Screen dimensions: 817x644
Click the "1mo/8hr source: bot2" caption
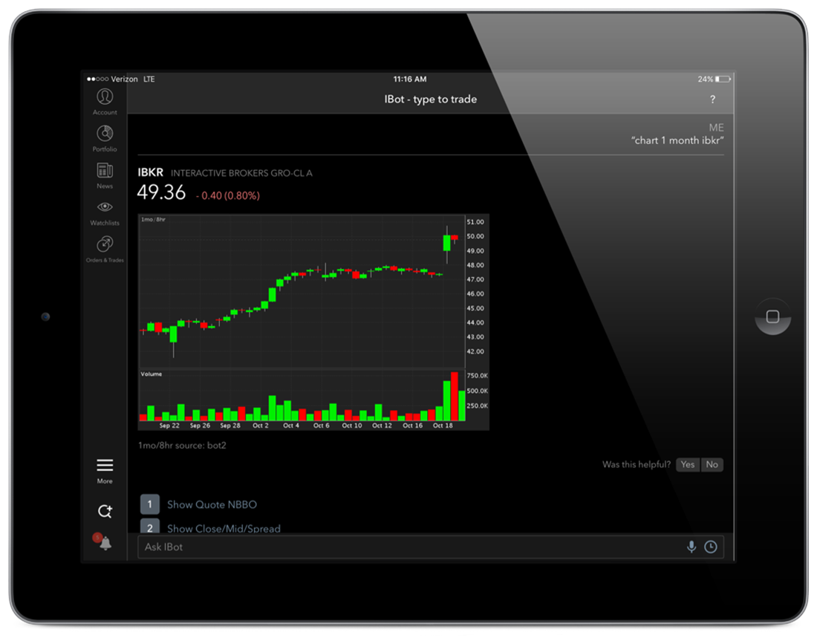pyautogui.click(x=182, y=446)
